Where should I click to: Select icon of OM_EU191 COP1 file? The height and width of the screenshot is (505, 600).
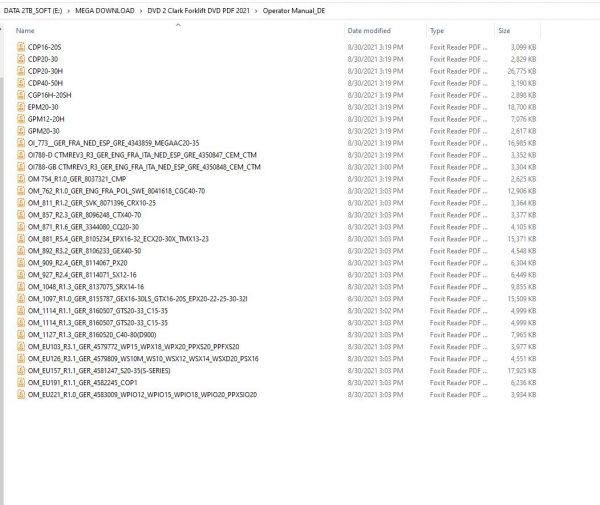click(21, 383)
